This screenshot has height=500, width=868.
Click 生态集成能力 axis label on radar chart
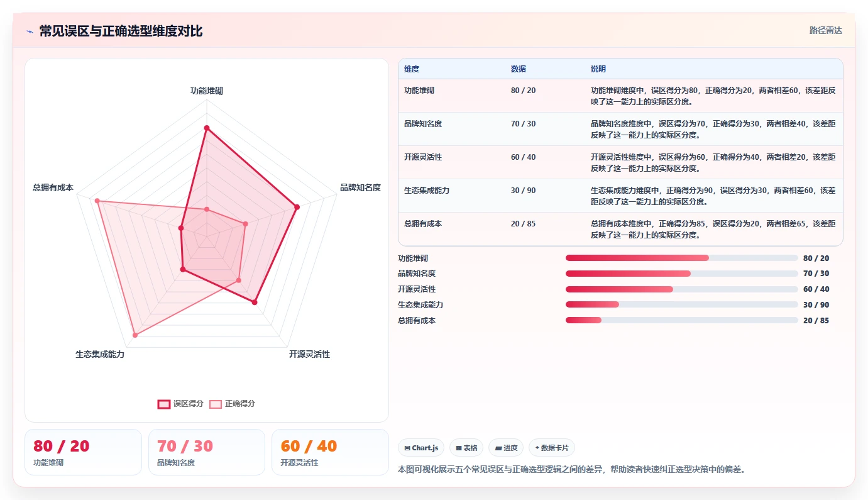(x=100, y=354)
